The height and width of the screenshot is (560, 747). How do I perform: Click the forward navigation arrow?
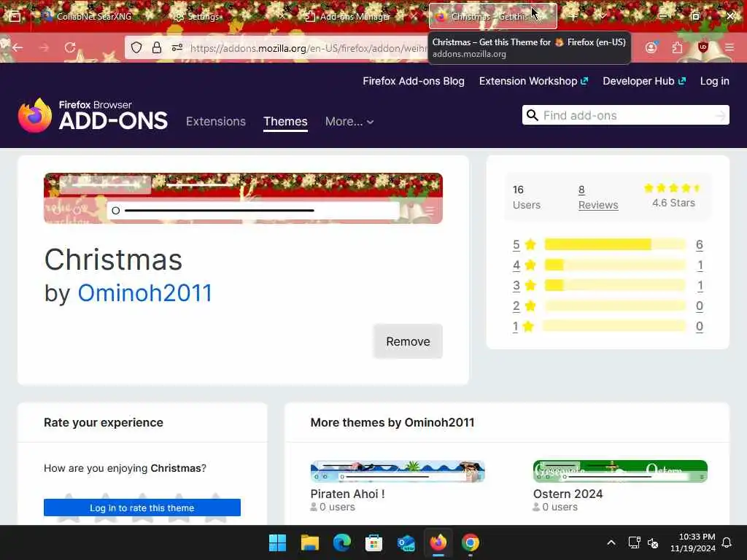44,47
